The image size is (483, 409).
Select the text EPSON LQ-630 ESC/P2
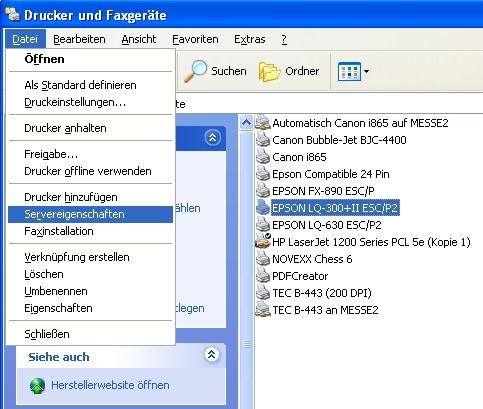pyautogui.click(x=327, y=225)
